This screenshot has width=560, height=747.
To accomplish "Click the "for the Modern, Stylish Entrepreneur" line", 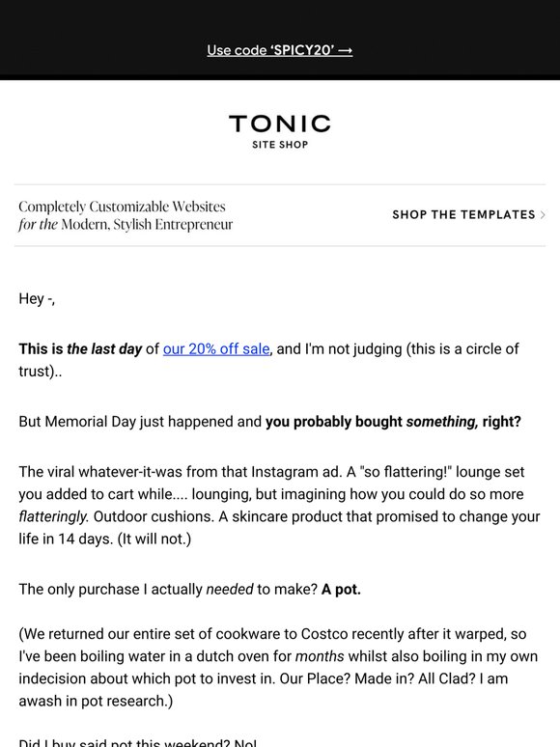I will coord(126,224).
